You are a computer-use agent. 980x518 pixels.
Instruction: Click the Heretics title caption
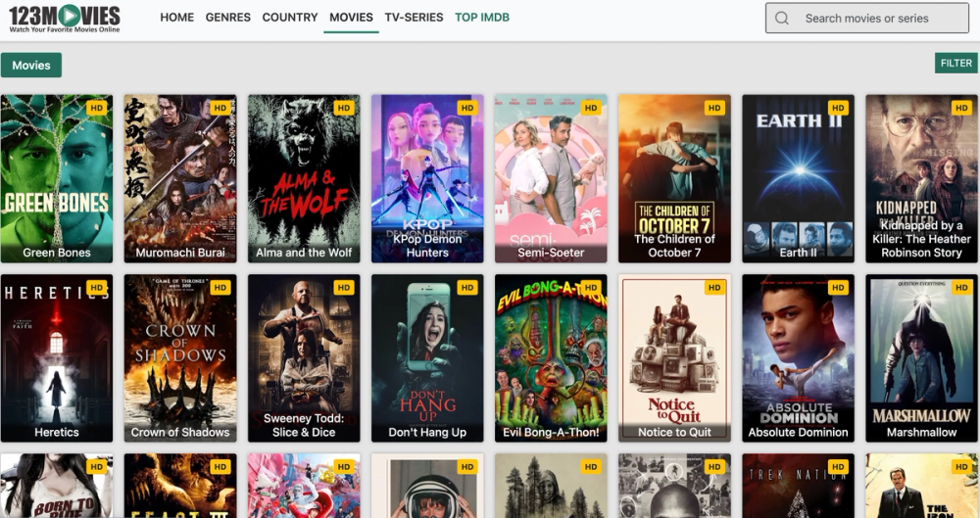[x=57, y=433]
